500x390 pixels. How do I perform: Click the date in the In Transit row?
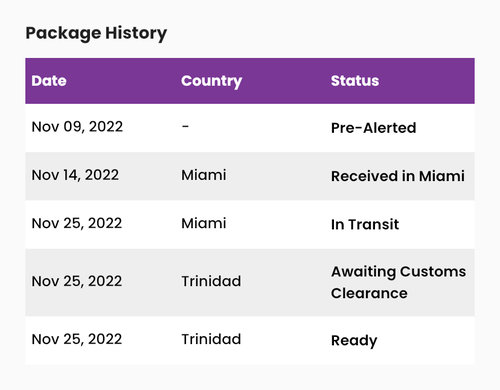pos(77,224)
